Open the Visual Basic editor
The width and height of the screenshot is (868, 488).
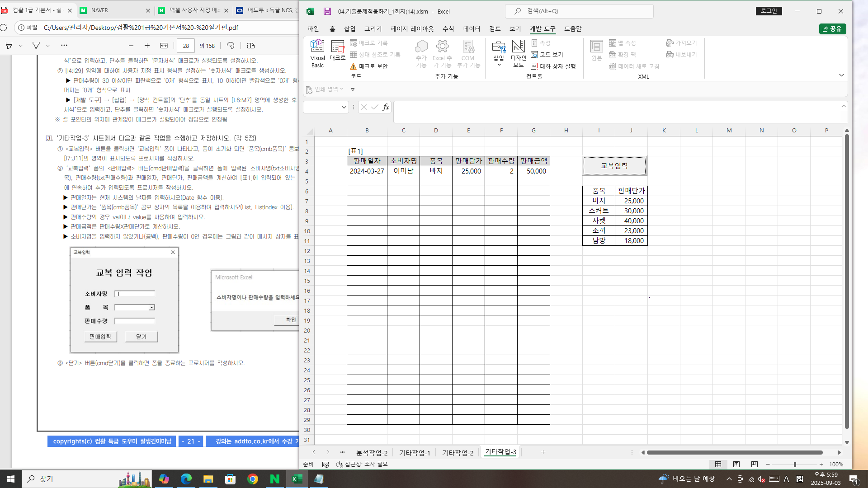click(317, 53)
